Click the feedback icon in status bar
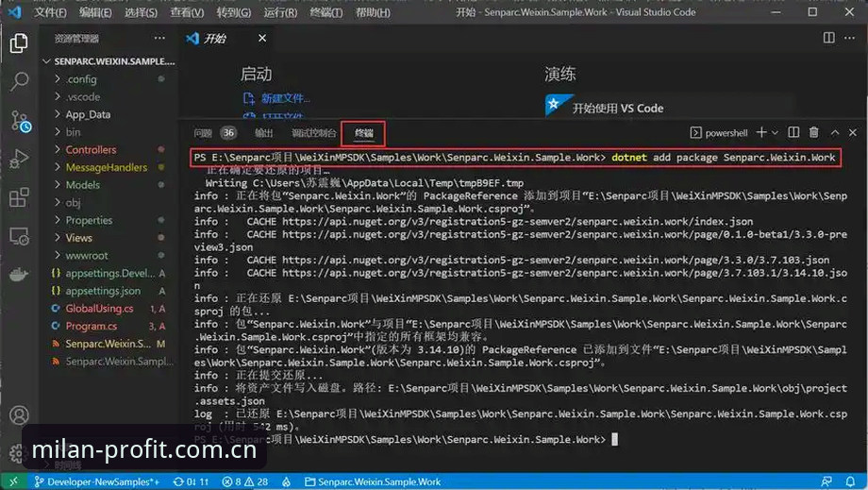 [826, 482]
